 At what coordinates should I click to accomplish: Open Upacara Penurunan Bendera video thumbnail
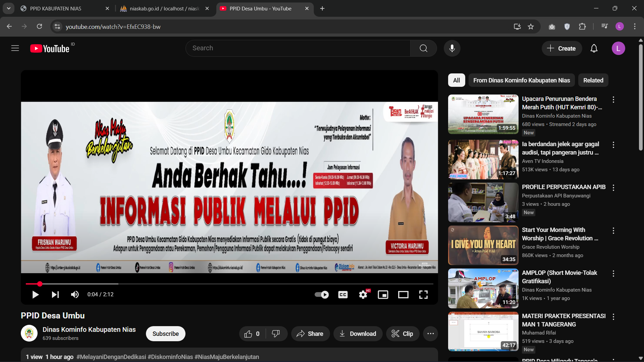(483, 114)
